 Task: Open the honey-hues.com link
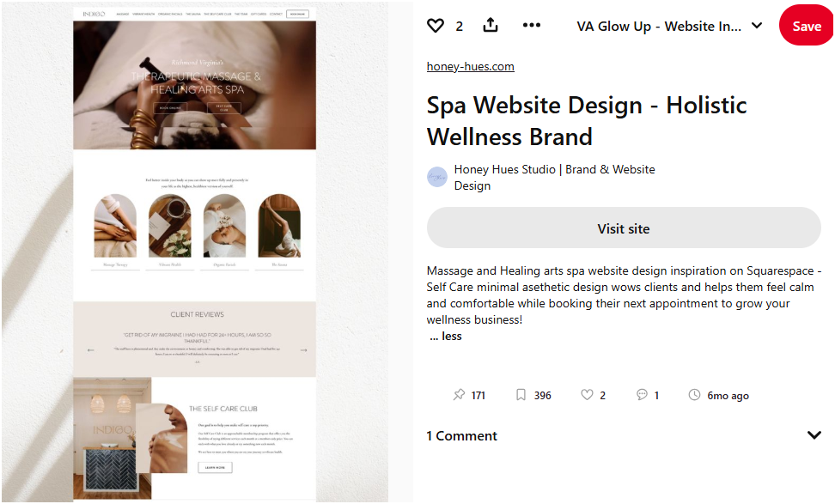point(470,66)
